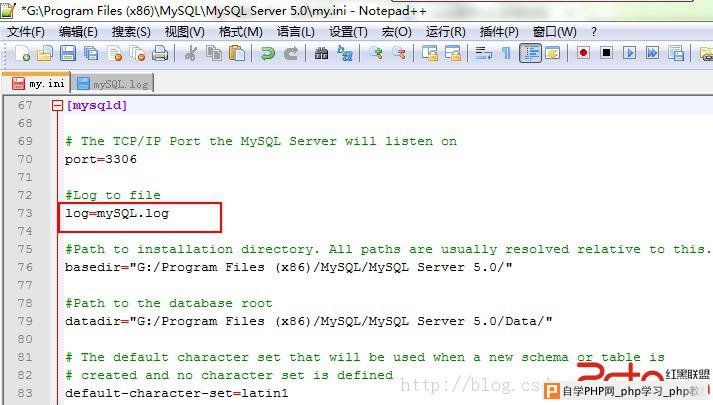713x405 pixels.
Task: Open the 搜索(S) menu
Action: [x=131, y=32]
